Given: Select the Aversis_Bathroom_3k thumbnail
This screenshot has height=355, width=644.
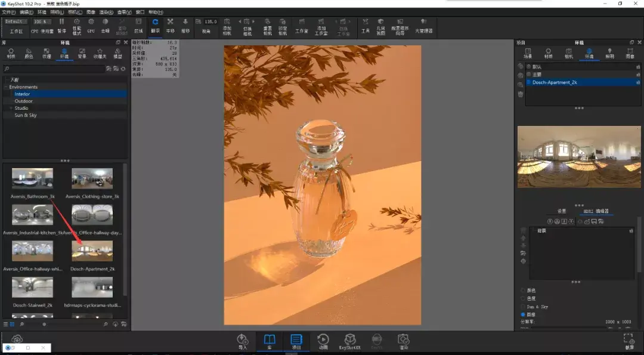Looking at the screenshot, I should tap(32, 178).
